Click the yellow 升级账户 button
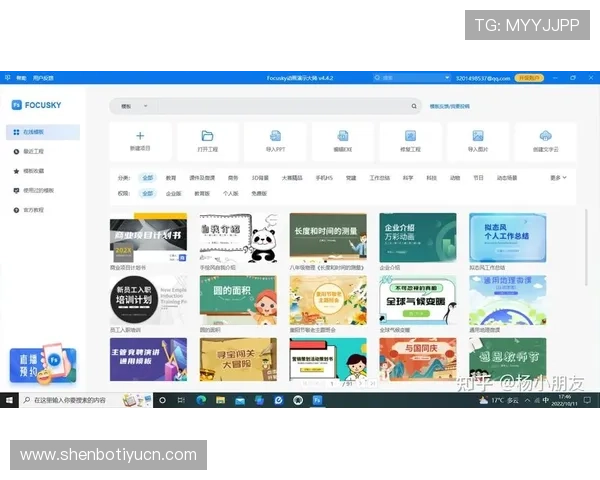The image size is (600, 480). 529,78
